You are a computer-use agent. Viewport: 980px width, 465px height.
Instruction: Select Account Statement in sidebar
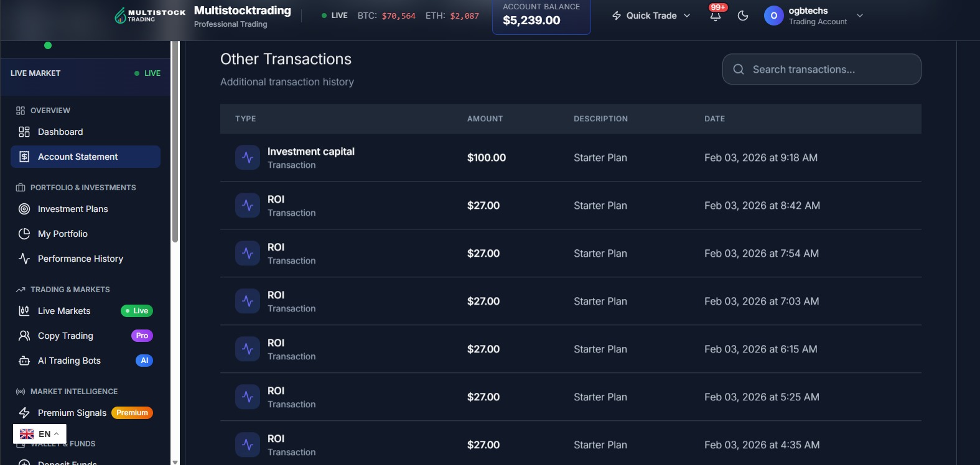click(x=85, y=157)
